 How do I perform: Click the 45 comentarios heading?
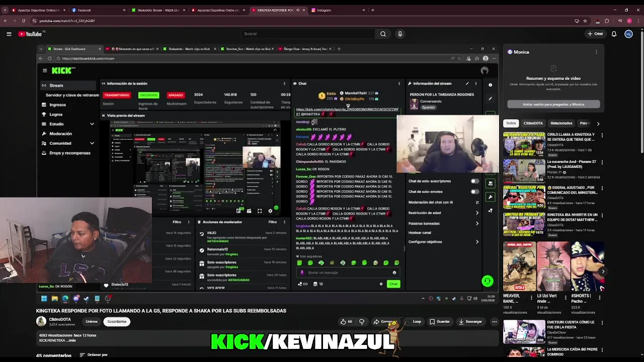pos(54,355)
